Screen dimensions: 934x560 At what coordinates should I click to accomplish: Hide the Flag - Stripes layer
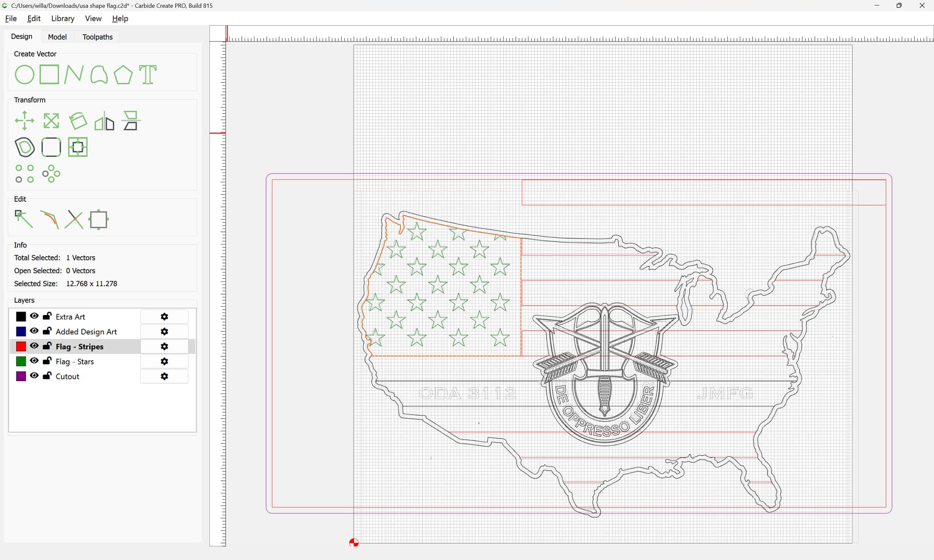point(34,346)
